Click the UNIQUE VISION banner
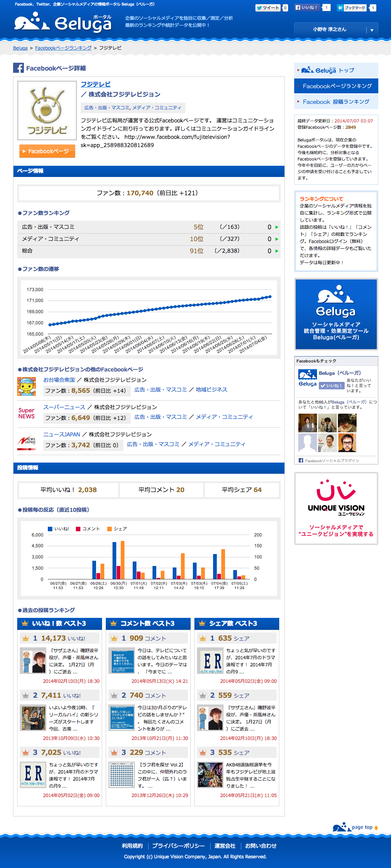391x868 pixels. click(x=336, y=508)
